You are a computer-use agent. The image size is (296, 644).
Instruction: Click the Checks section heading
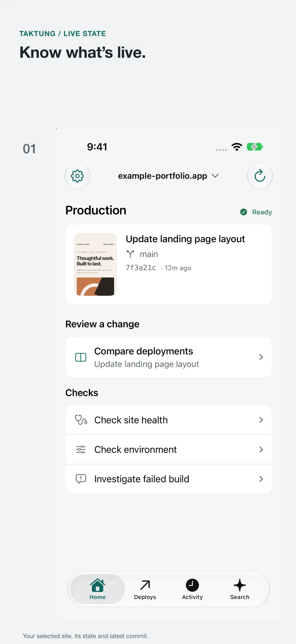click(x=82, y=393)
